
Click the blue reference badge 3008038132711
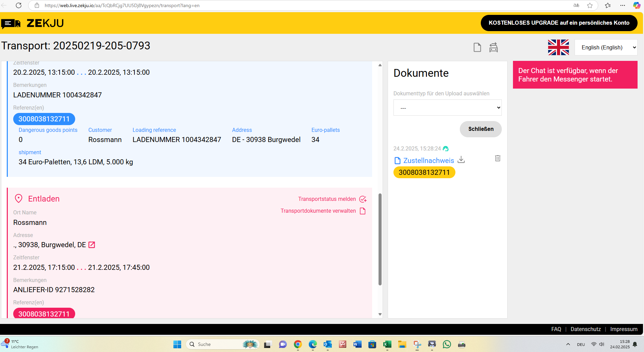(44, 119)
